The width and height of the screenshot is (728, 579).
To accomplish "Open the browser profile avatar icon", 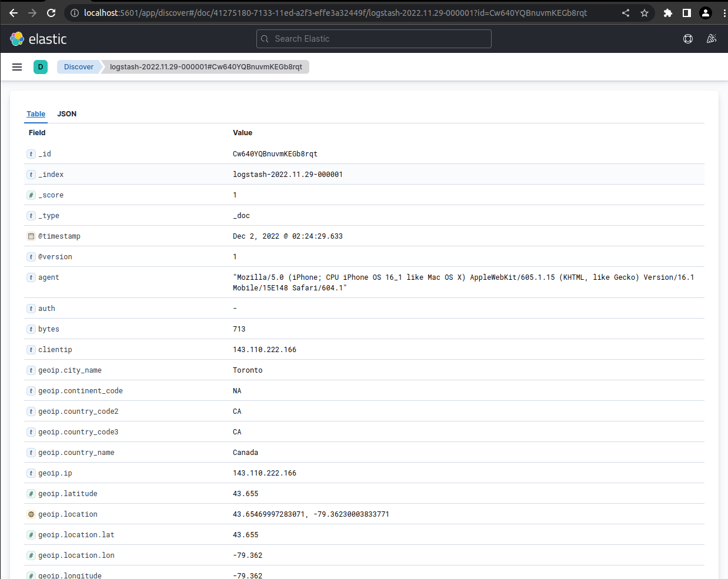I will tap(705, 12).
